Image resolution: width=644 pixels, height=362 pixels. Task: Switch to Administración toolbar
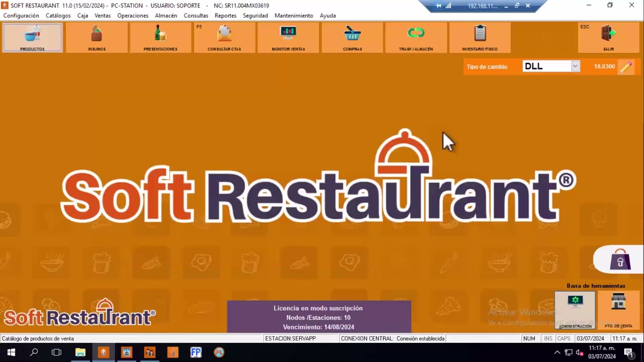(x=575, y=311)
